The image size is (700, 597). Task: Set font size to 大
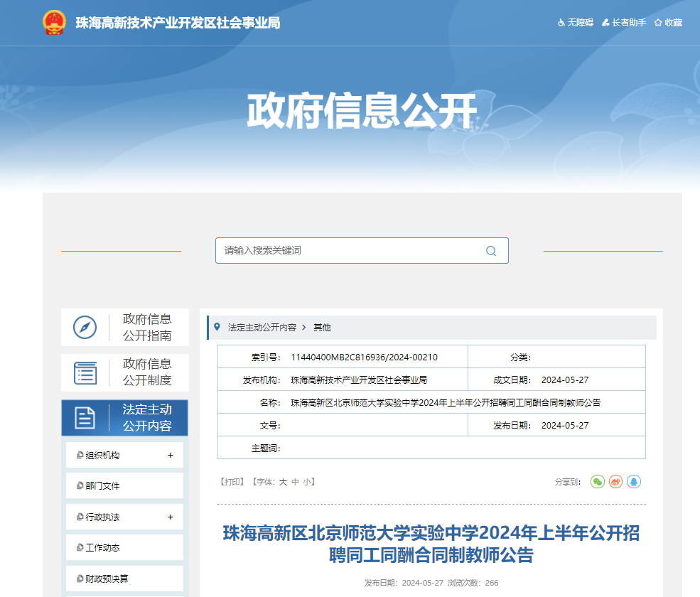283,482
